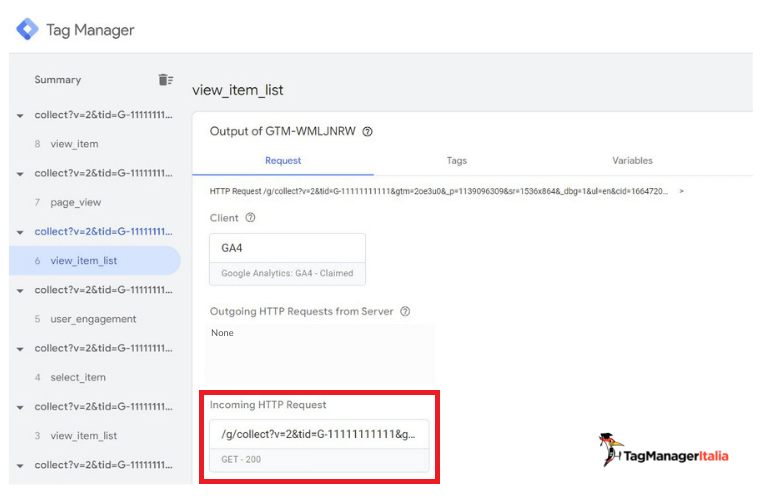762x500 pixels.
Task: Switch to the Tags tab
Action: (x=456, y=160)
